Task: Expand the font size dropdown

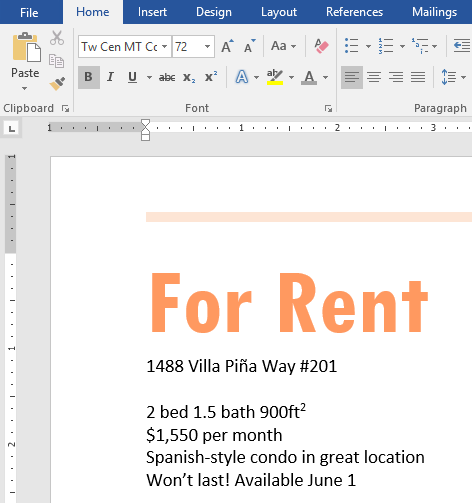Action: (x=207, y=47)
